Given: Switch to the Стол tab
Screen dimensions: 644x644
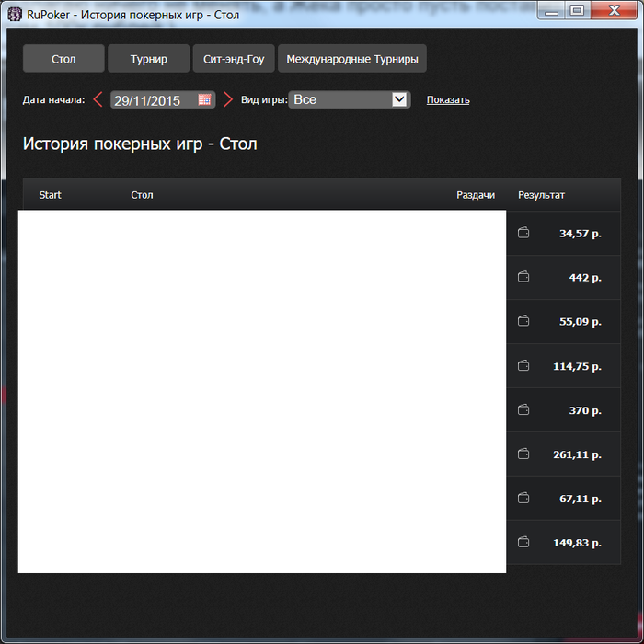Looking at the screenshot, I should pyautogui.click(x=63, y=59).
